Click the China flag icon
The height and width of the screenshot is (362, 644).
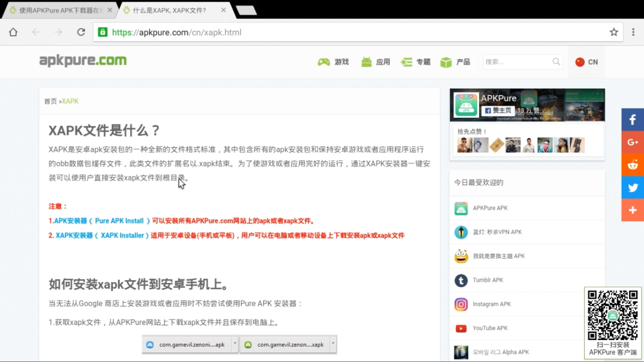click(580, 62)
